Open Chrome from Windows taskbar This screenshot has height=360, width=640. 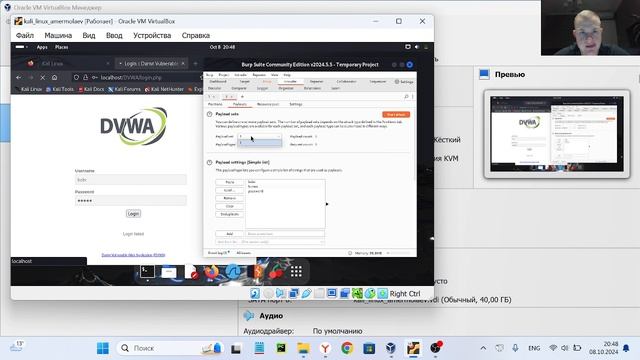click(x=347, y=348)
